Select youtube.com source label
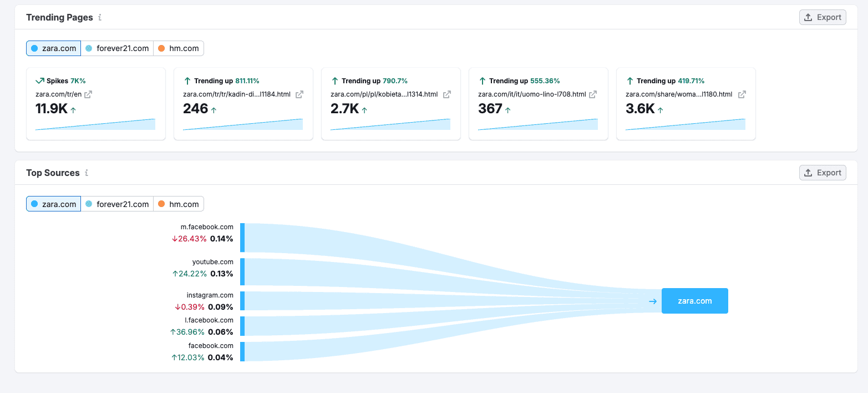The height and width of the screenshot is (393, 868). (213, 261)
